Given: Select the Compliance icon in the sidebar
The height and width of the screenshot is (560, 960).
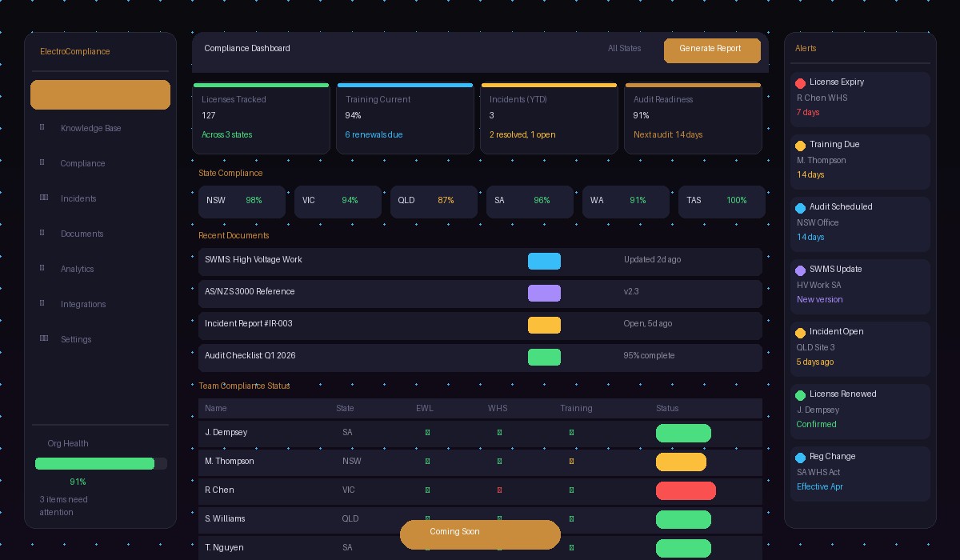Looking at the screenshot, I should 42,163.
